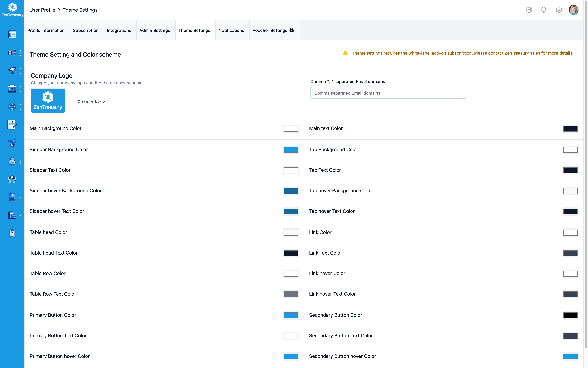The height and width of the screenshot is (368, 588).
Task: Open the percent money bag sidebar icon
Action: pos(12,161)
